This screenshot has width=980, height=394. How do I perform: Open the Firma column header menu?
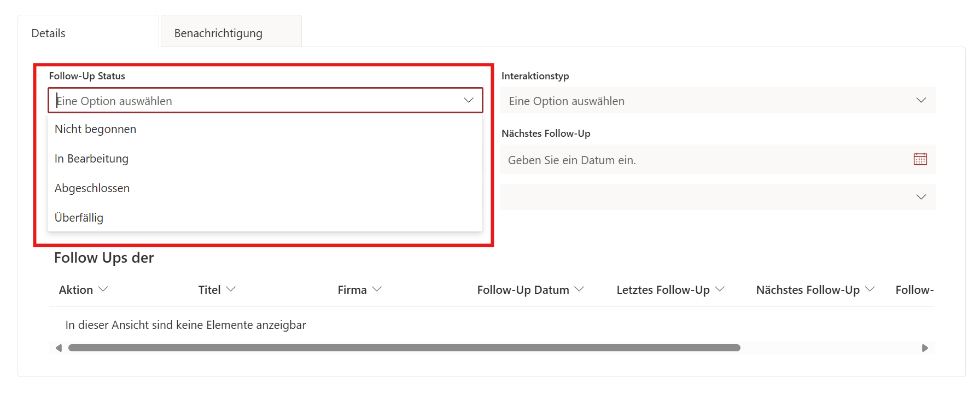[360, 289]
